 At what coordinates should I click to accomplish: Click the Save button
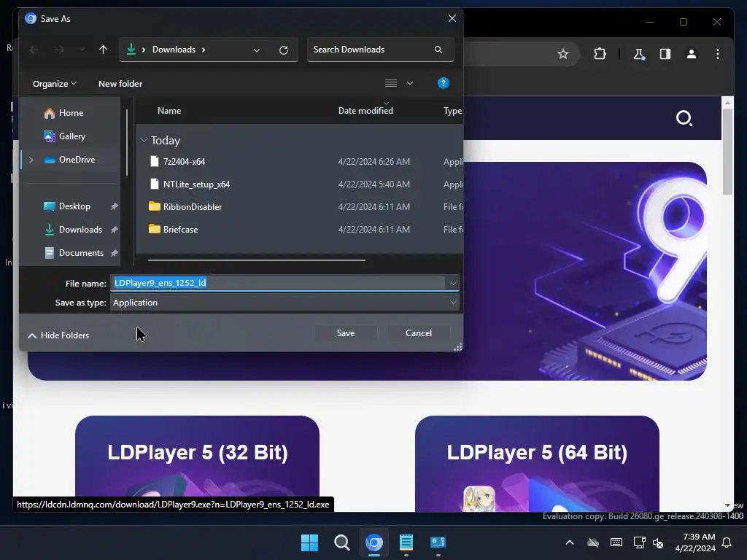(345, 332)
